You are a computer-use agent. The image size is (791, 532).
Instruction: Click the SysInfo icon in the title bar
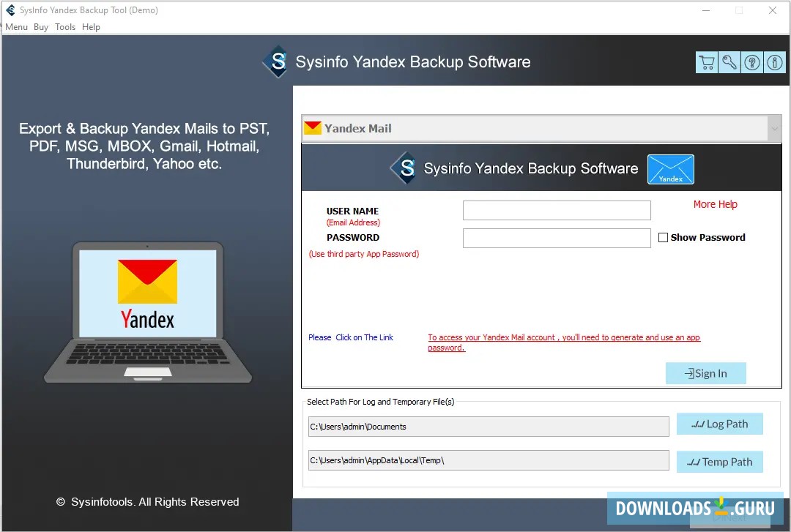[x=9, y=10]
